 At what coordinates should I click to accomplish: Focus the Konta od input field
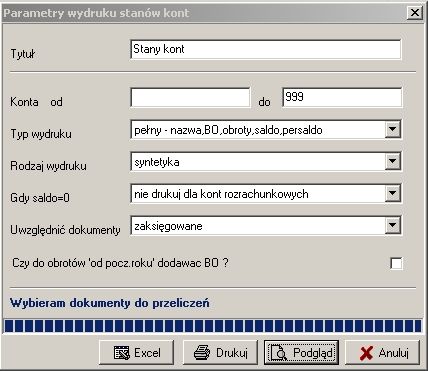click(x=190, y=97)
